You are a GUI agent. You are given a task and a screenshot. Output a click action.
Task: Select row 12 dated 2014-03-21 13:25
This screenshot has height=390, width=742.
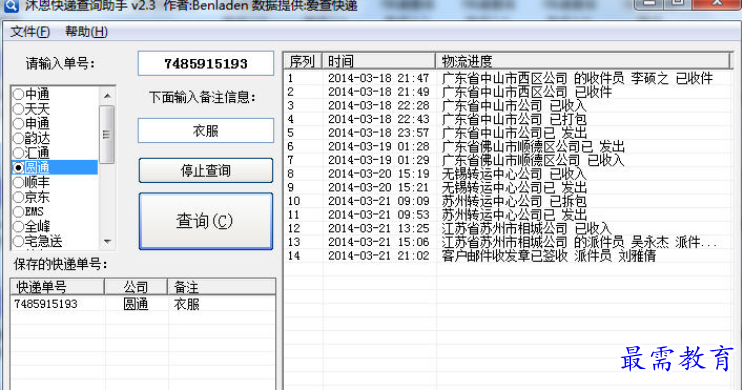pyautogui.click(x=508, y=229)
